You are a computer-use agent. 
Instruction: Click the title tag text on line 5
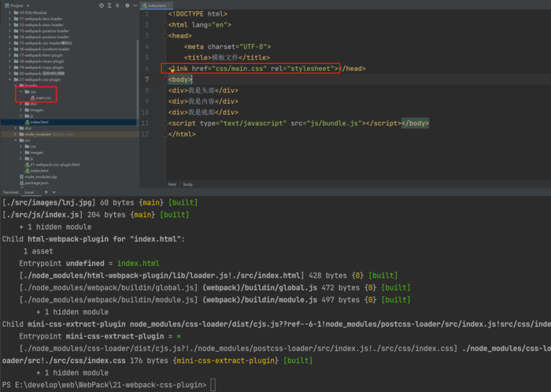coord(227,57)
